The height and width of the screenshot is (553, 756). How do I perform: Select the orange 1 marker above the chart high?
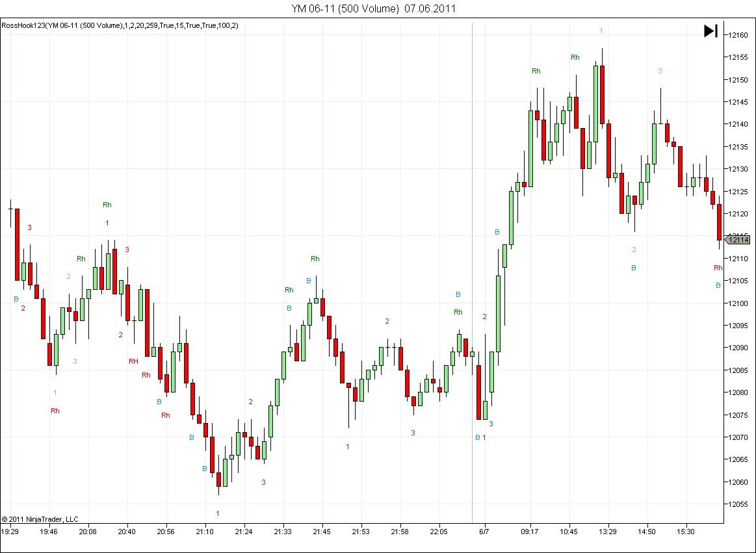[601, 31]
